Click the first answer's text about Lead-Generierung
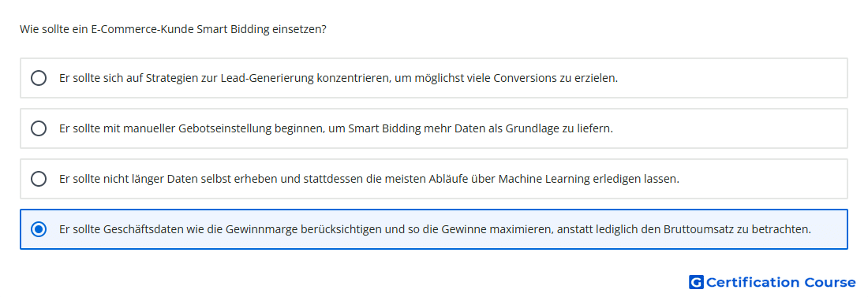This screenshot has height=297, width=868. click(x=339, y=78)
